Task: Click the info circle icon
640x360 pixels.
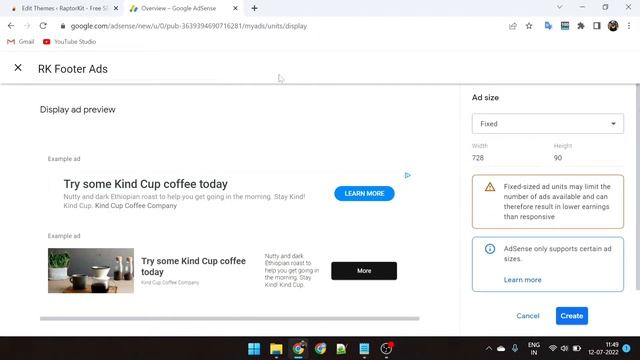Action: pyautogui.click(x=490, y=249)
